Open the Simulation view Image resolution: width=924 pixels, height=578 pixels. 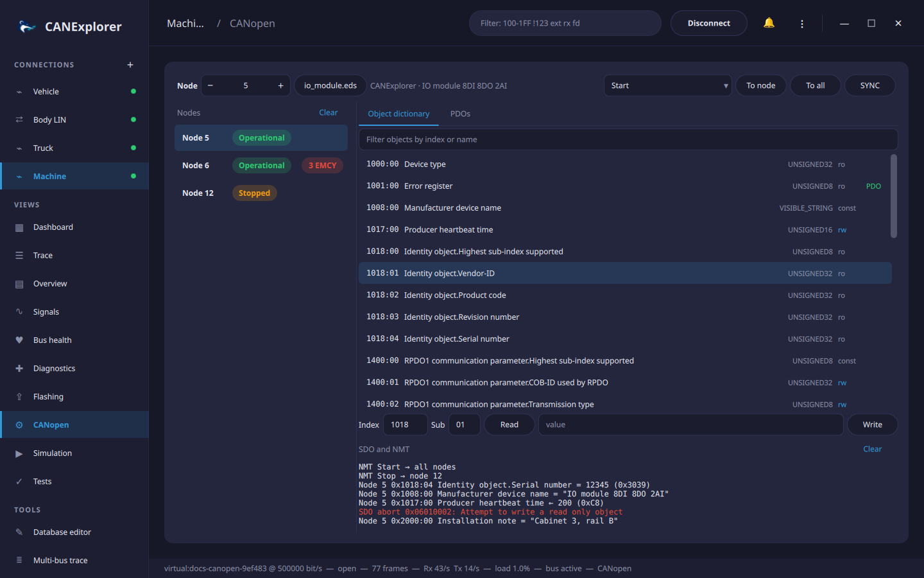(x=74, y=453)
